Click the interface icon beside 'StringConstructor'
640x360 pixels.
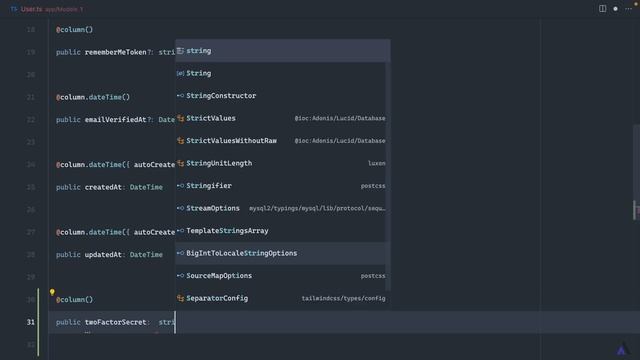180,96
